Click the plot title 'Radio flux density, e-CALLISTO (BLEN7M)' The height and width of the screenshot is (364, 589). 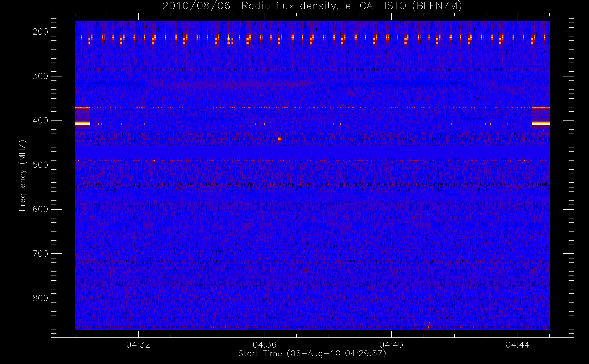352,6
